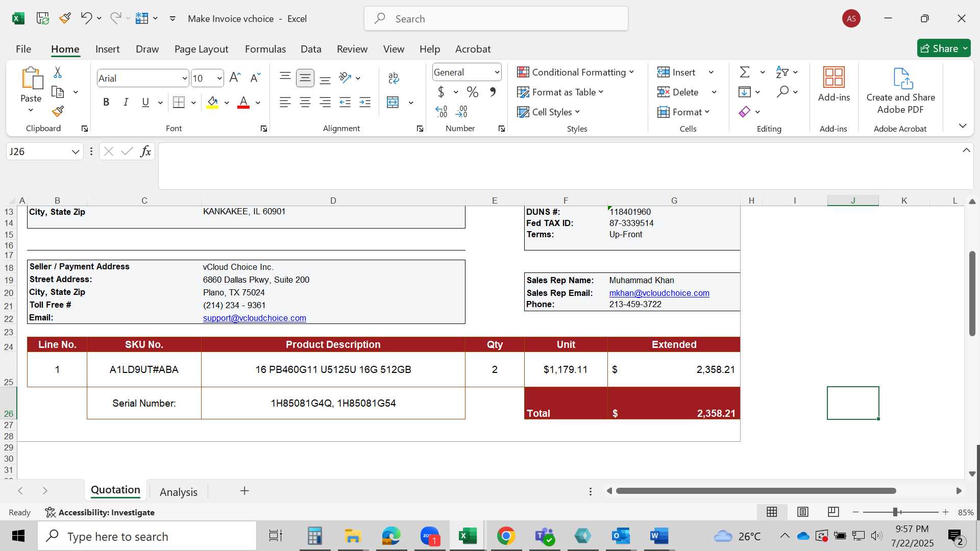Screen dimensions: 980x551
Task: Click Decrease Indent icon
Action: [x=345, y=103]
